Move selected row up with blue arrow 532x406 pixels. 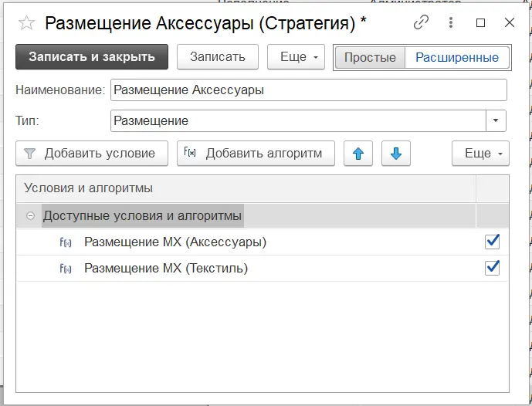coord(358,154)
